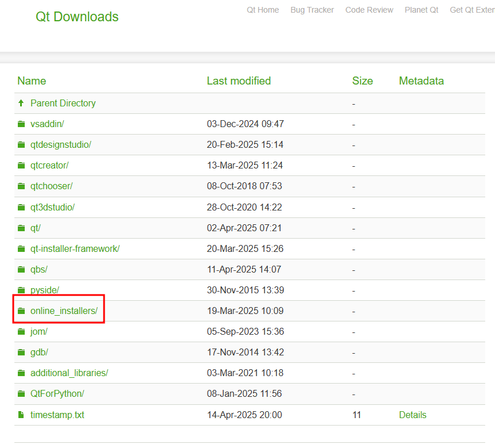This screenshot has width=495, height=448.
Task: Click the folder icon next to qtdesignstudio/
Action: click(21, 145)
